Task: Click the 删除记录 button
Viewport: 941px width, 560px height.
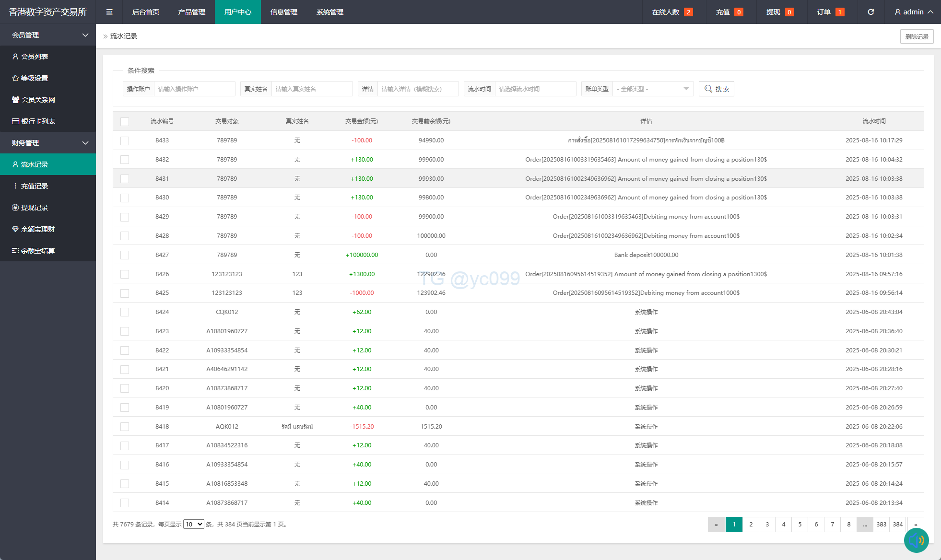Action: click(916, 36)
